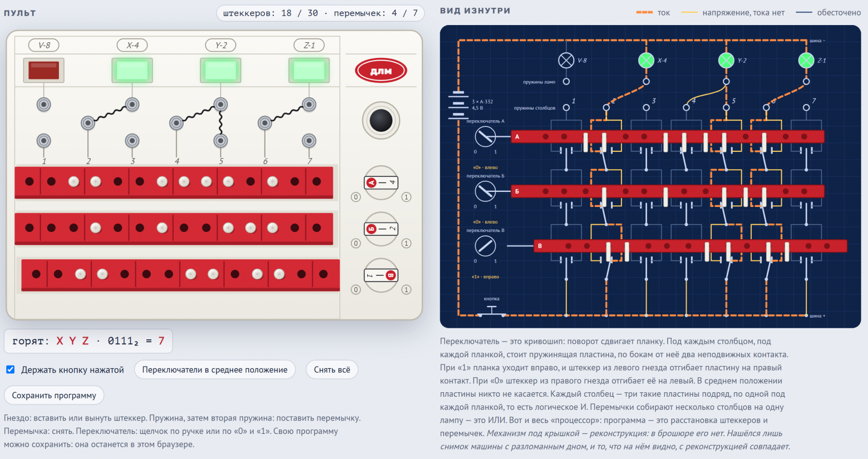Select the lamp spring under X-4
868x459 pixels.
pos(132,104)
